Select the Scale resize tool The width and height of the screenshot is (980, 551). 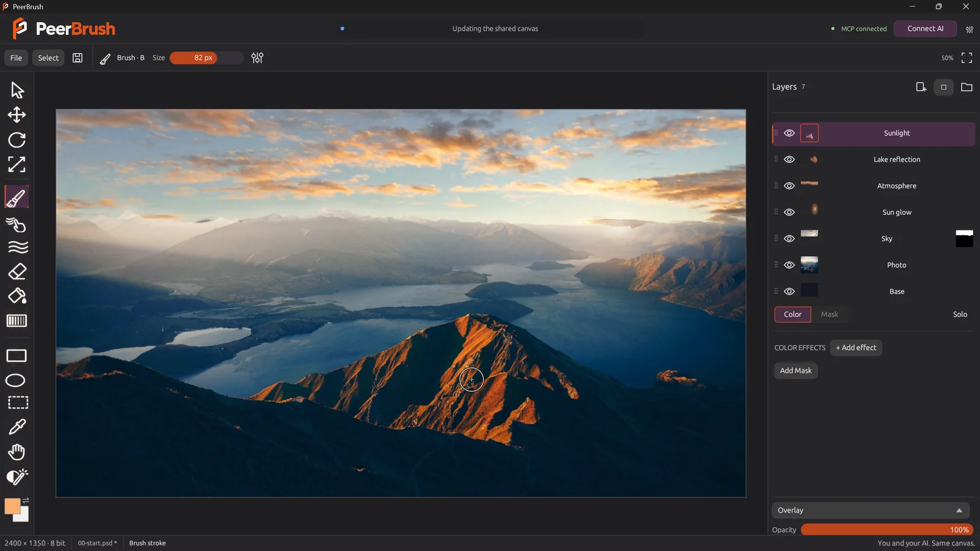coord(17,164)
